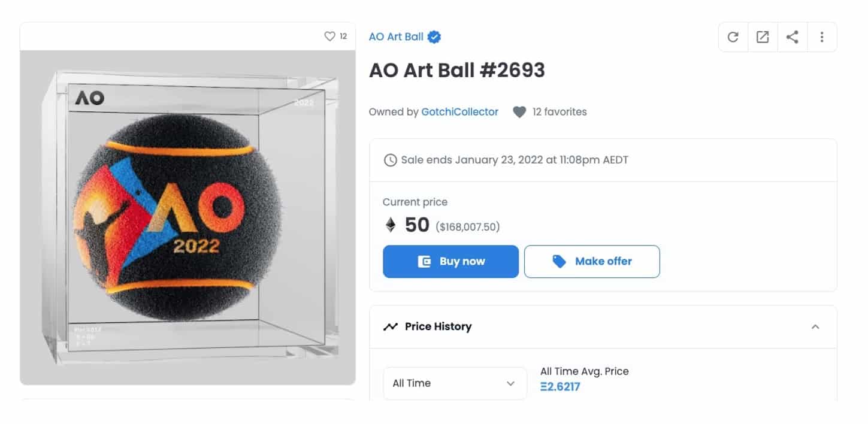868x424 pixels.
Task: Collapse the Price History section chevron
Action: [815, 327]
